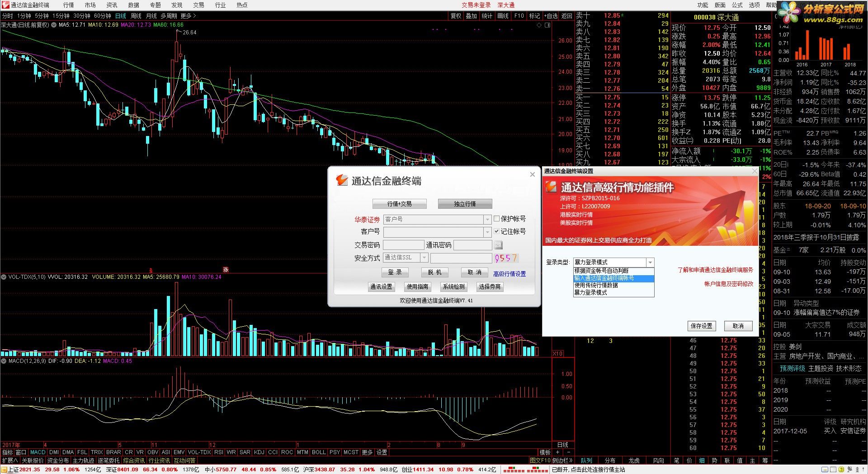868x474 pixels.
Task: Toggle 复权 in chart toolbar
Action: [x=456, y=16]
